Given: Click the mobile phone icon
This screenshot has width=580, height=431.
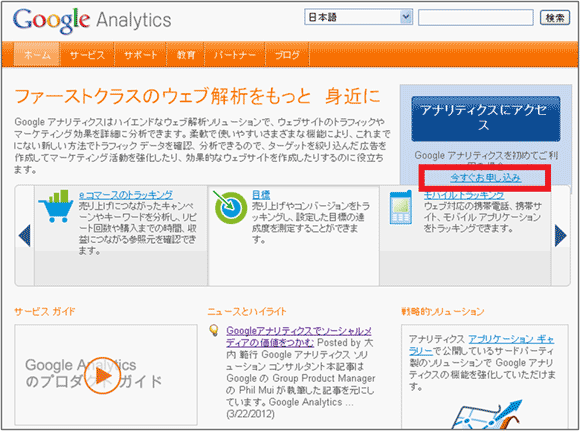Looking at the screenshot, I should coord(401,207).
